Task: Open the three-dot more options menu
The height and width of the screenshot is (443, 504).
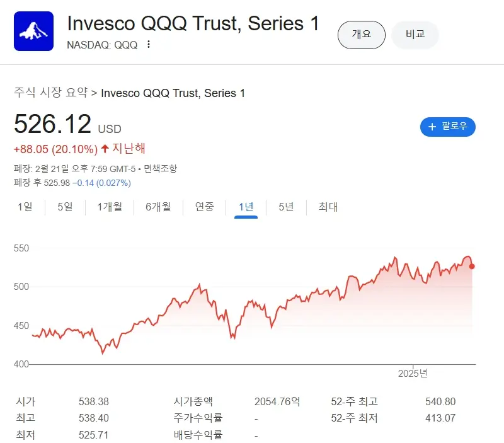Action: (x=149, y=44)
